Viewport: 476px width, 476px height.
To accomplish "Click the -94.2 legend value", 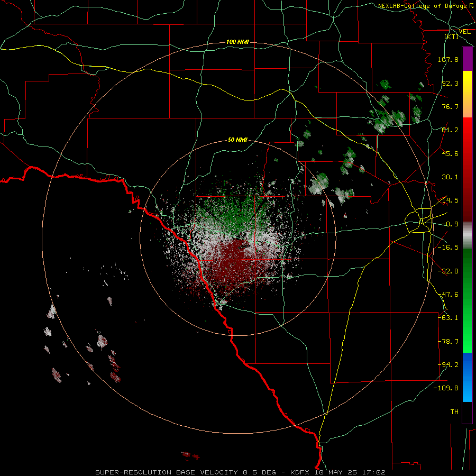I will (x=448, y=365).
